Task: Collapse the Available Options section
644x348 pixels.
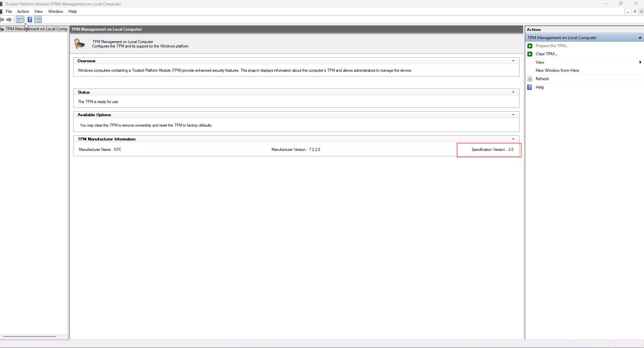Action: 513,115
